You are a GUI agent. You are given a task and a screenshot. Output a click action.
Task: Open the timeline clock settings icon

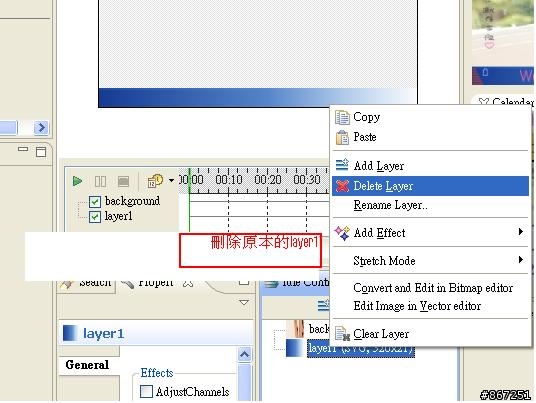point(155,181)
